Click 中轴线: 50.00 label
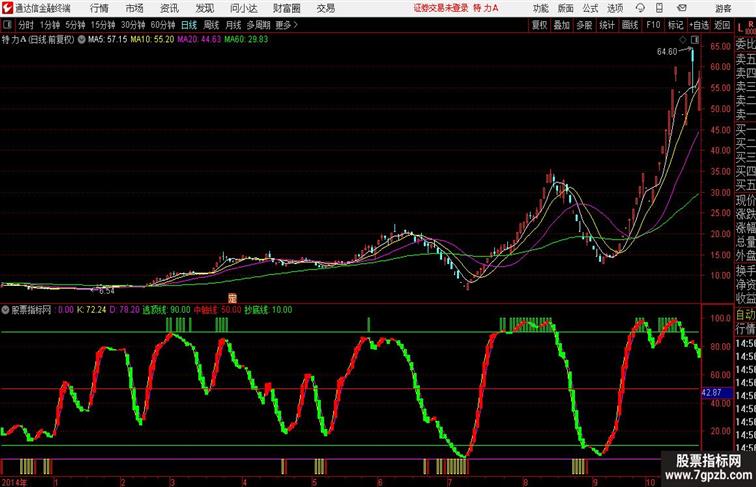The width and height of the screenshot is (756, 487). tap(217, 310)
